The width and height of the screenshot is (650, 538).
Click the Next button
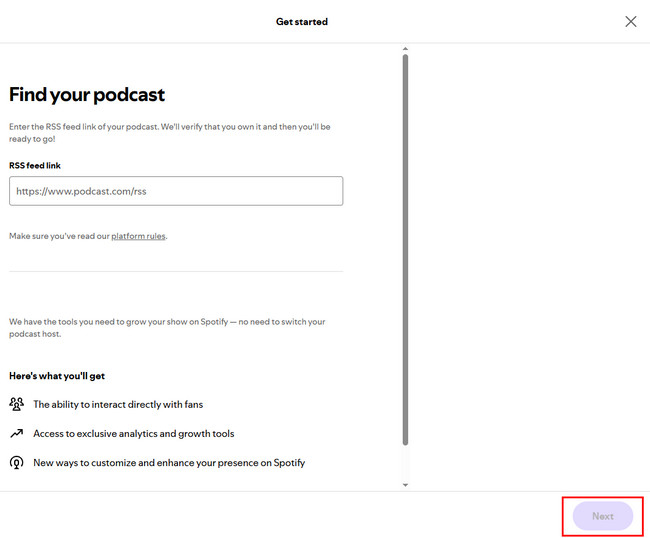(x=602, y=516)
